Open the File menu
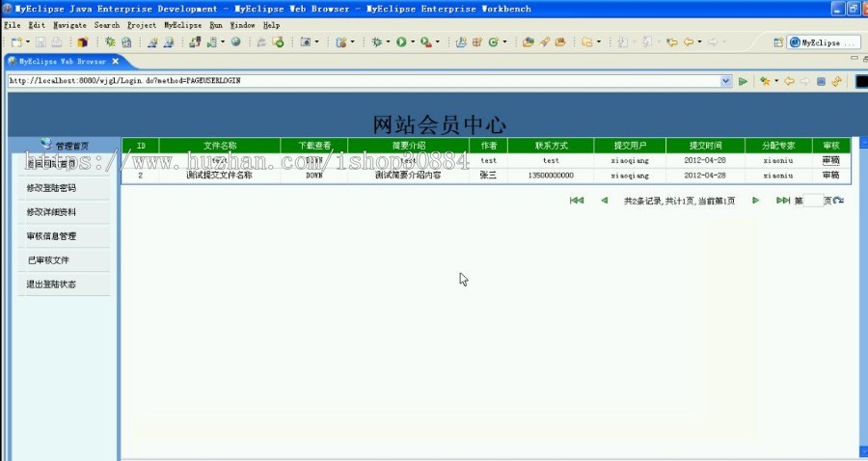 [13, 25]
